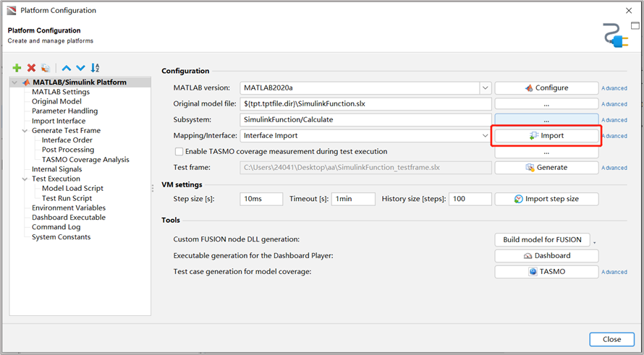Open the TASMO test case generation
This screenshot has height=355, width=644.
[x=546, y=272]
